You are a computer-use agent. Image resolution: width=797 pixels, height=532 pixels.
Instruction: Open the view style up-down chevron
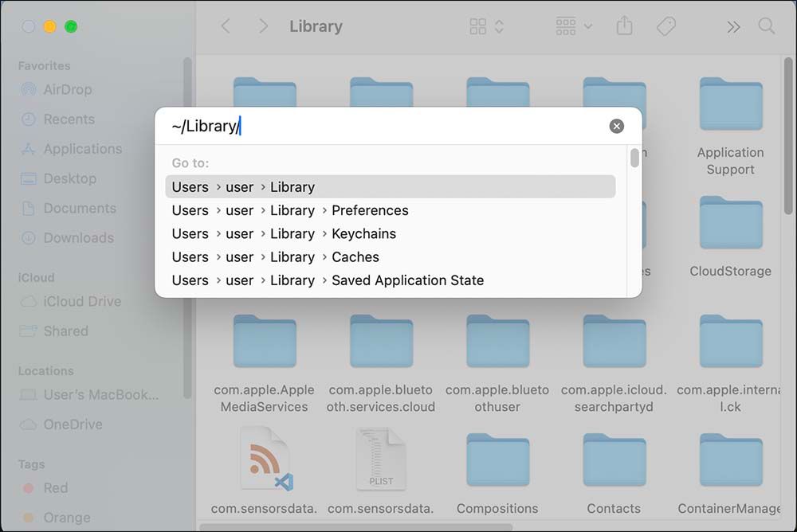click(x=499, y=26)
